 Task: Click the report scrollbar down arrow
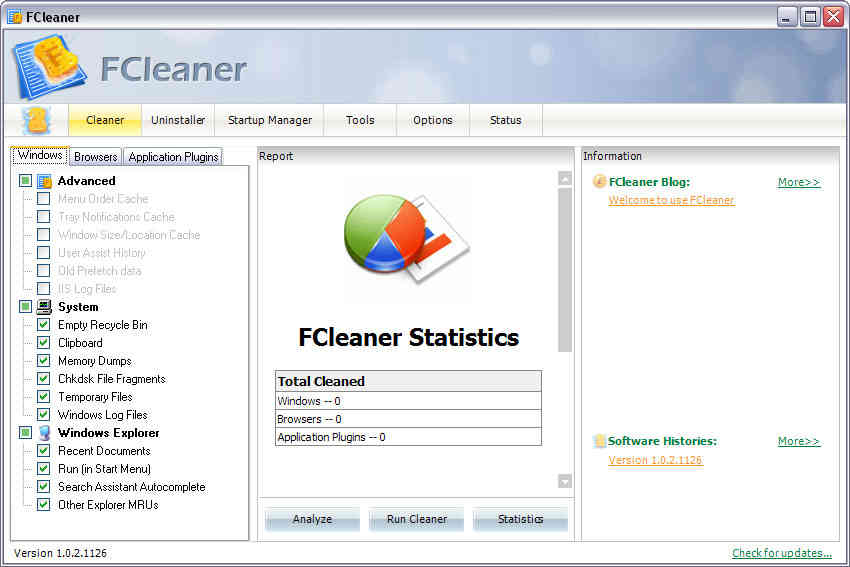point(565,481)
